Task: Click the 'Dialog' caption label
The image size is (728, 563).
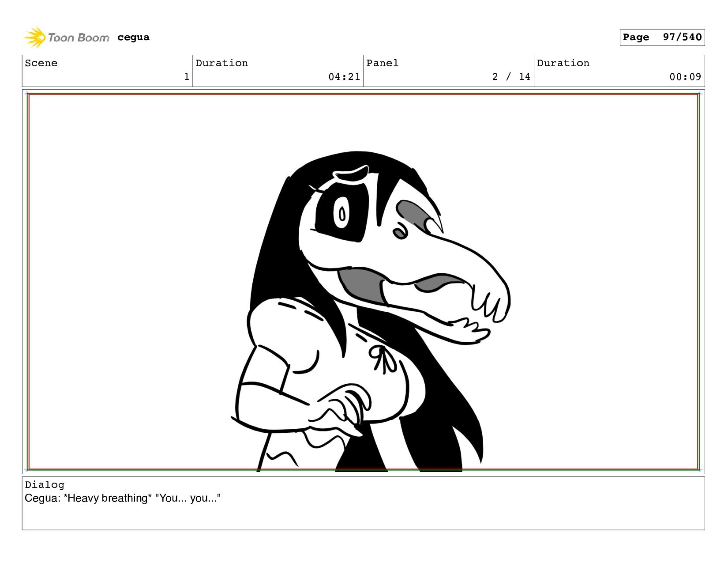Action: point(45,485)
